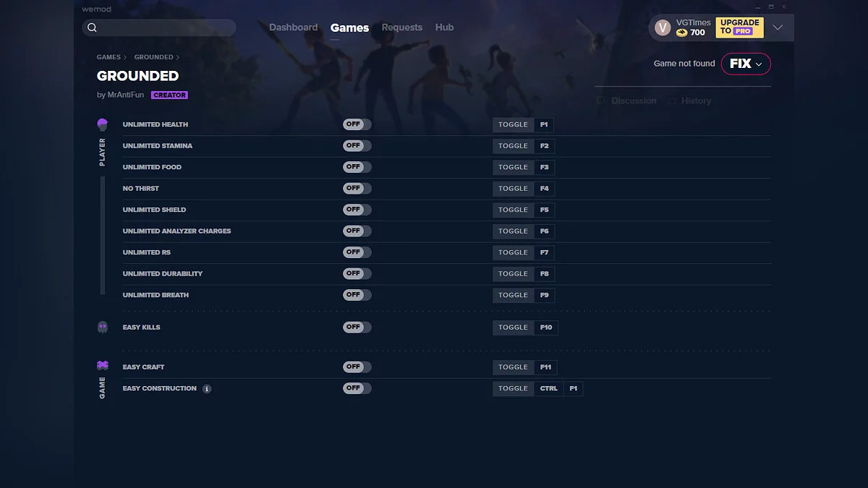The width and height of the screenshot is (868, 488).
Task: Click TOGGLE button for Unlimited Health
Action: (x=514, y=125)
